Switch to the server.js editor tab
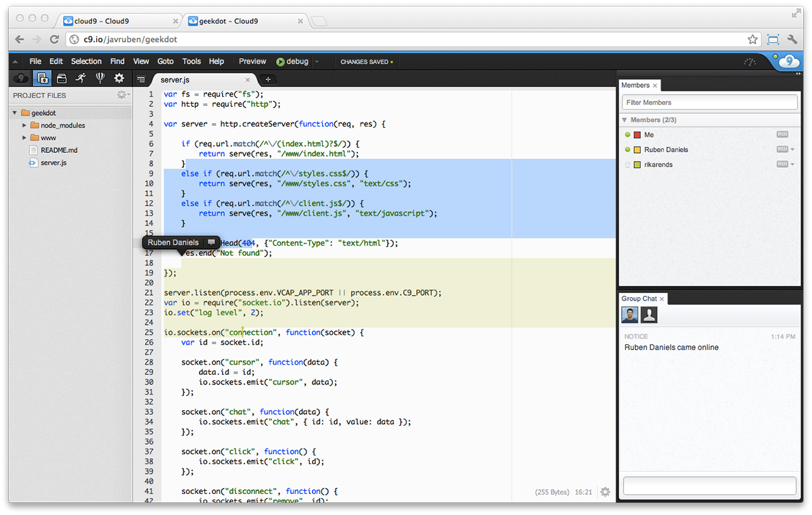Screen dimensions: 812x515 pyautogui.click(x=175, y=80)
